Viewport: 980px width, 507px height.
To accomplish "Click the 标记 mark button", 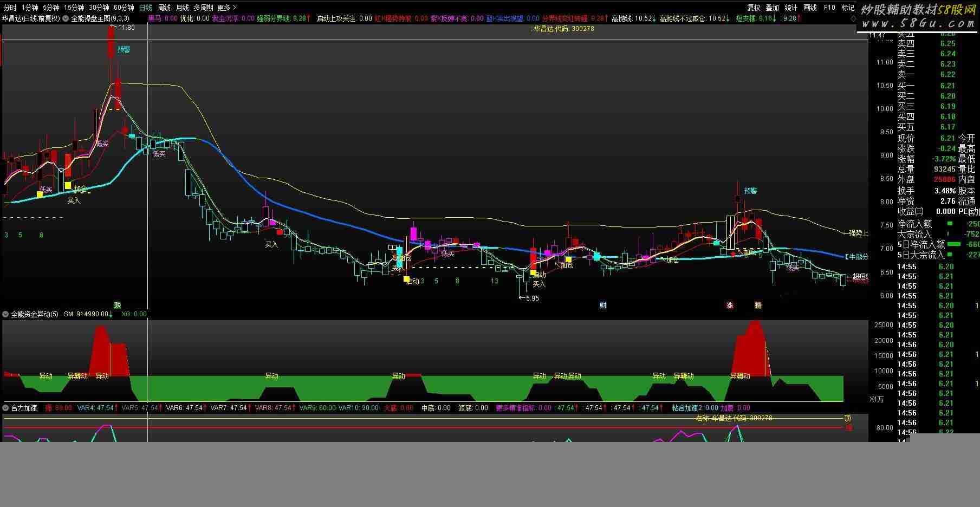I will tap(847, 8).
